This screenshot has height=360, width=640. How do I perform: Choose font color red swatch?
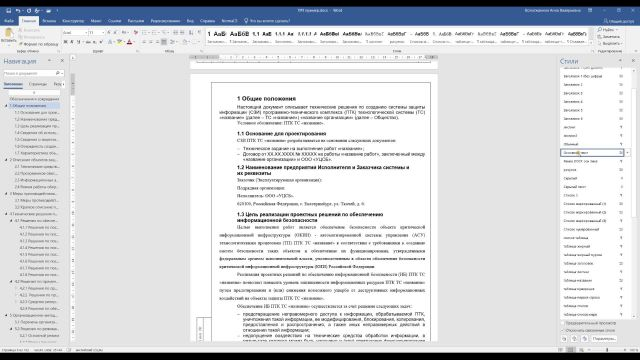point(129,42)
